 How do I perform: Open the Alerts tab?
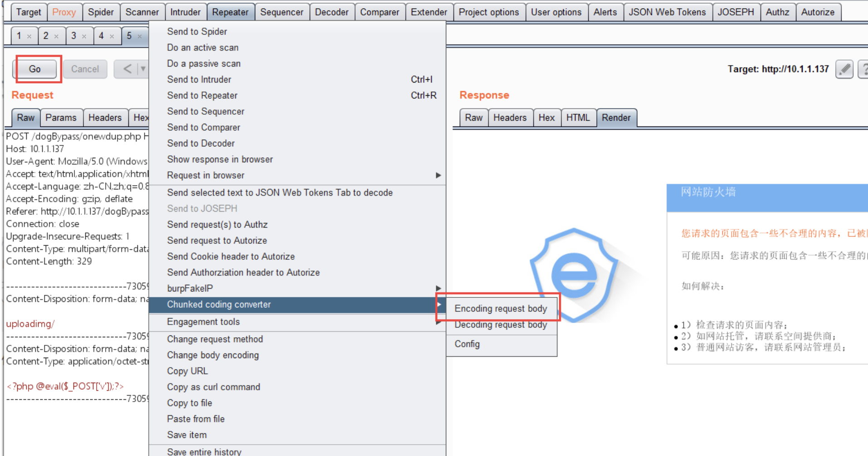[x=605, y=12]
